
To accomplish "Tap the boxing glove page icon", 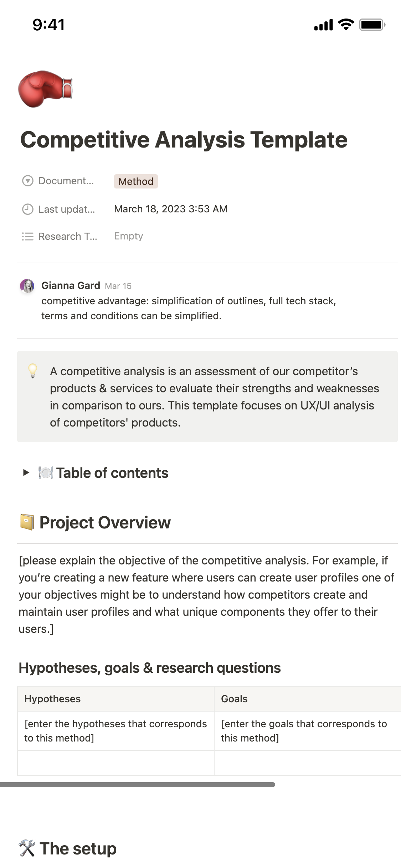I will (45, 89).
